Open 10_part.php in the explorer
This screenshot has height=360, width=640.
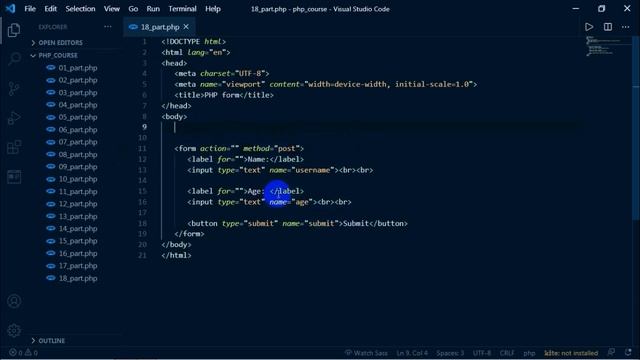pos(78,179)
